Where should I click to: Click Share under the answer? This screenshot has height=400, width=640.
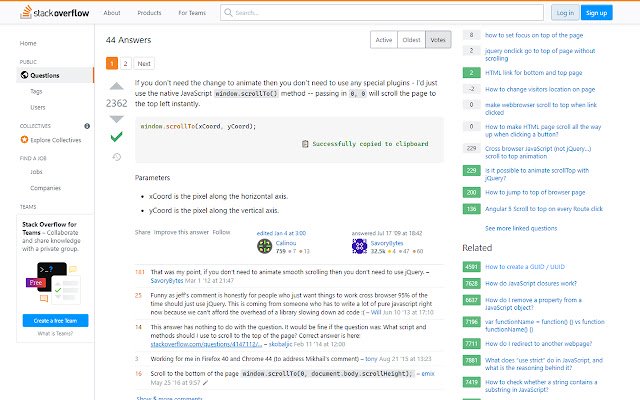click(x=142, y=232)
